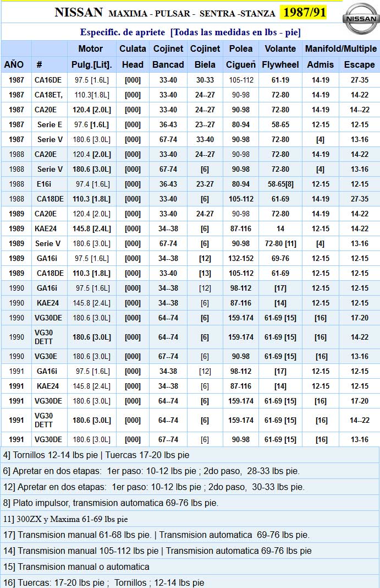This screenshot has height=588, width=380.
Task: Click the 'Manifold/Multiple' column header
Action: [341, 49]
